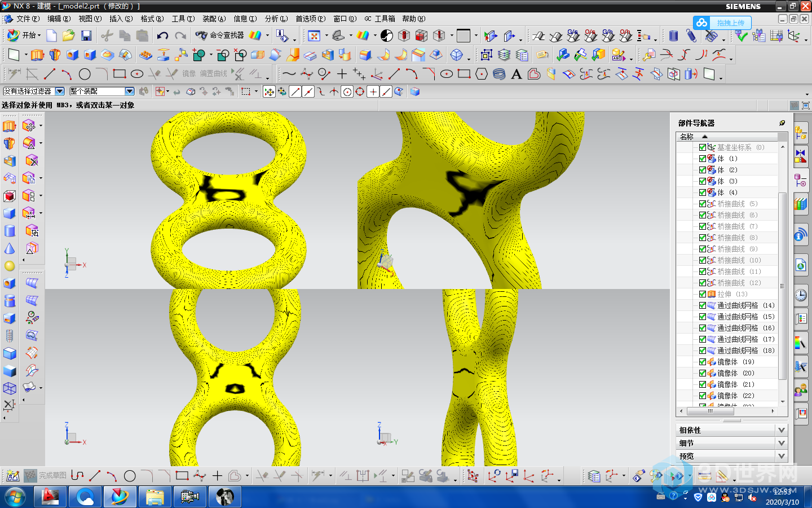Viewport: 812px width, 508px height.
Task: Open the selection filter dropdown (没有选择过滤器)
Action: 60,91
